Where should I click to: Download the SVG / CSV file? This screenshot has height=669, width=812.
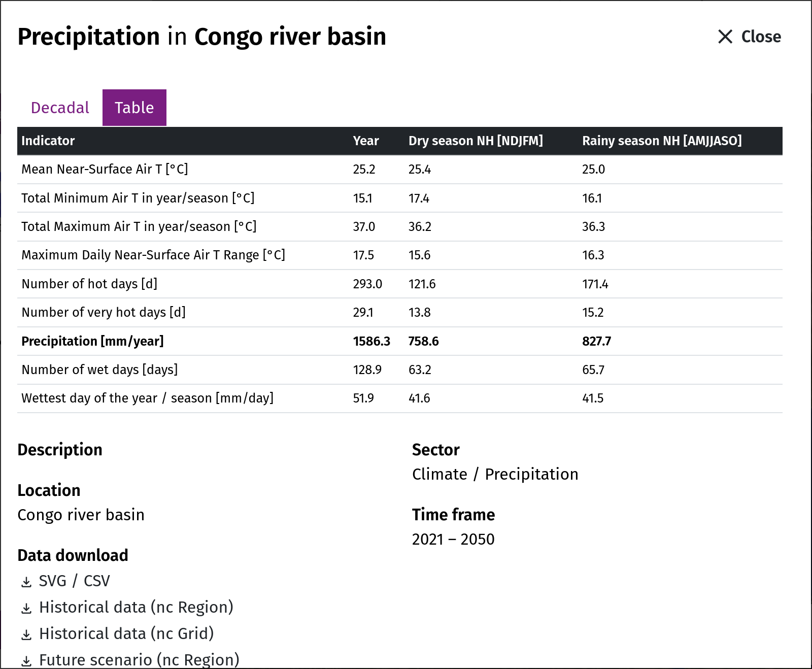(74, 581)
